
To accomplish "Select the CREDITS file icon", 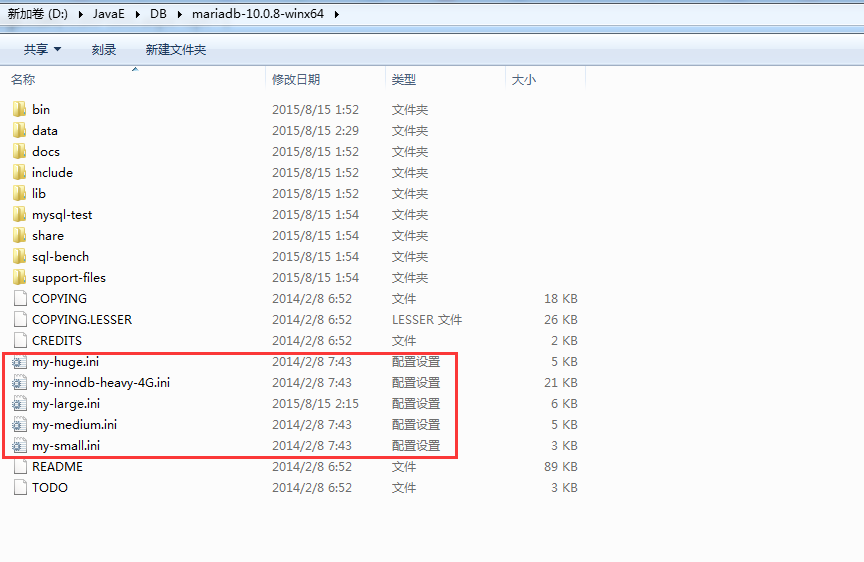I will coord(20,340).
